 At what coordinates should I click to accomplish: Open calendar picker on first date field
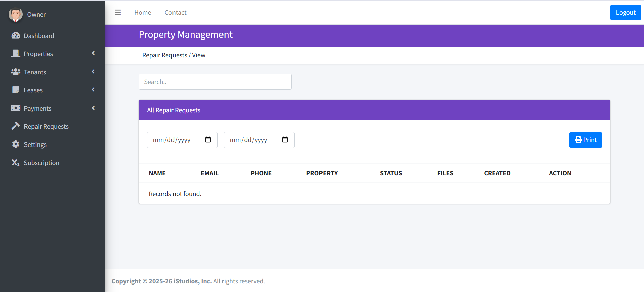pyautogui.click(x=208, y=140)
